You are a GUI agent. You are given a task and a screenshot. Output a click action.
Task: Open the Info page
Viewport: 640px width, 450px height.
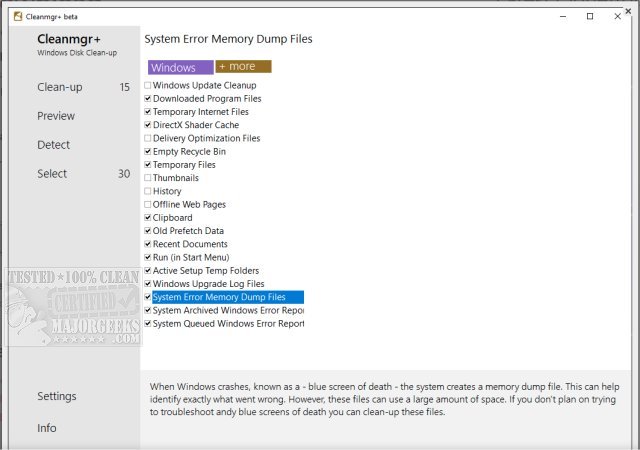click(x=47, y=428)
